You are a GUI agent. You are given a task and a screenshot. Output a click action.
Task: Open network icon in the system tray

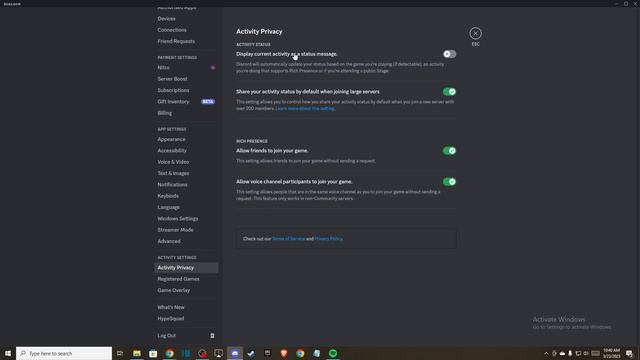[578, 353]
